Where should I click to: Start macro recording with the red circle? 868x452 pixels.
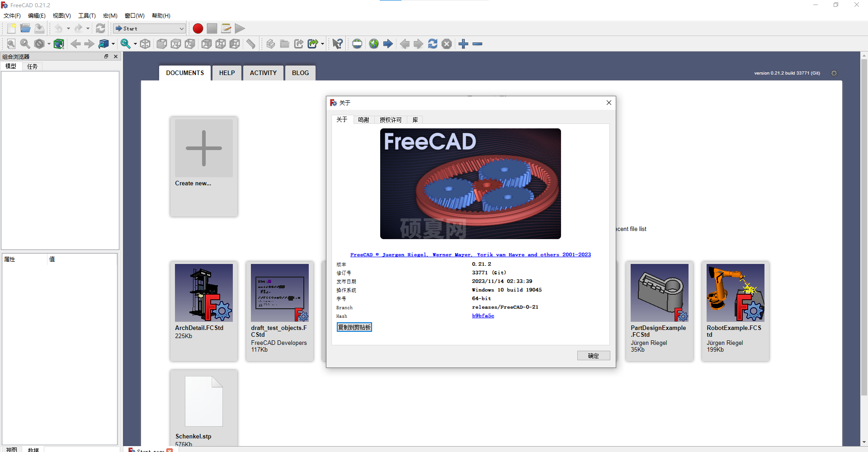(198, 28)
